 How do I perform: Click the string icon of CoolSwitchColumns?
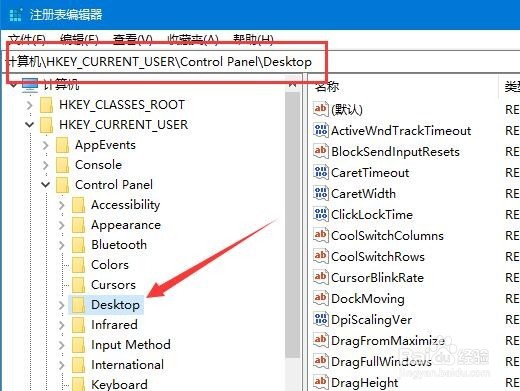coord(321,235)
